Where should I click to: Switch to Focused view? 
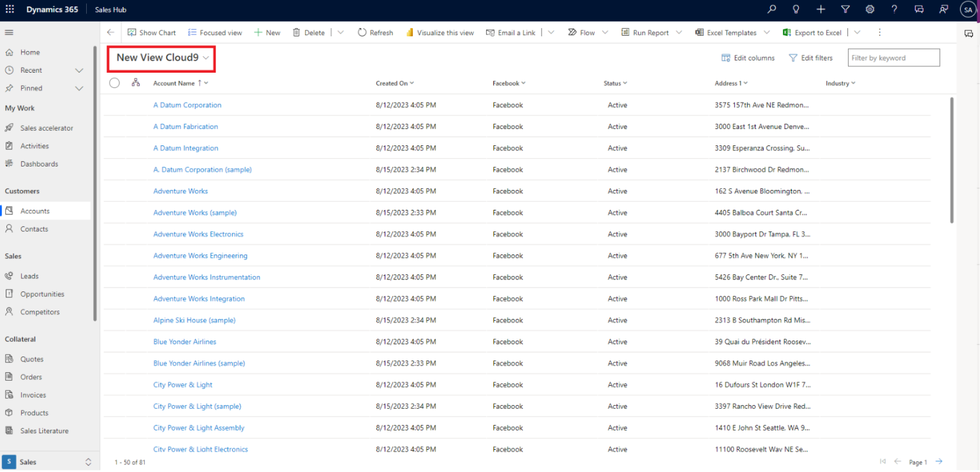coord(215,32)
